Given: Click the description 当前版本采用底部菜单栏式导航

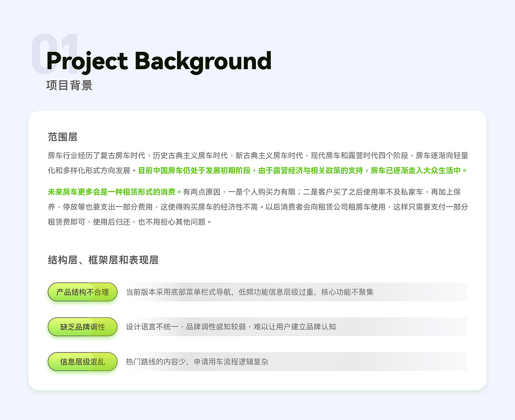Looking at the screenshot, I should coord(249,292).
